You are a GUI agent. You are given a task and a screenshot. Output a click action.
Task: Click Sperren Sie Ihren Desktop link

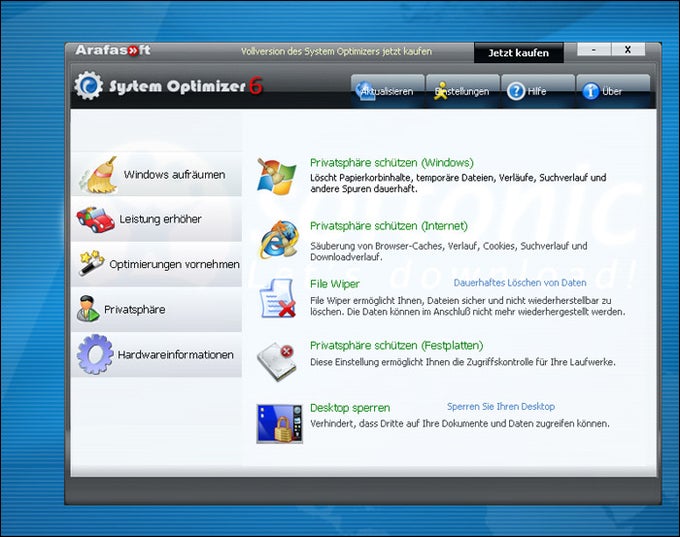[x=500, y=407]
